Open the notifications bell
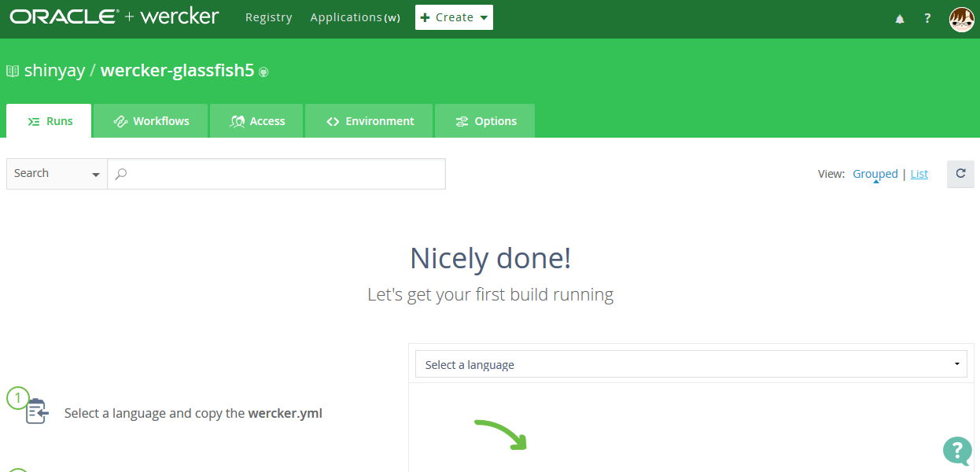Image resolution: width=980 pixels, height=472 pixels. click(900, 19)
